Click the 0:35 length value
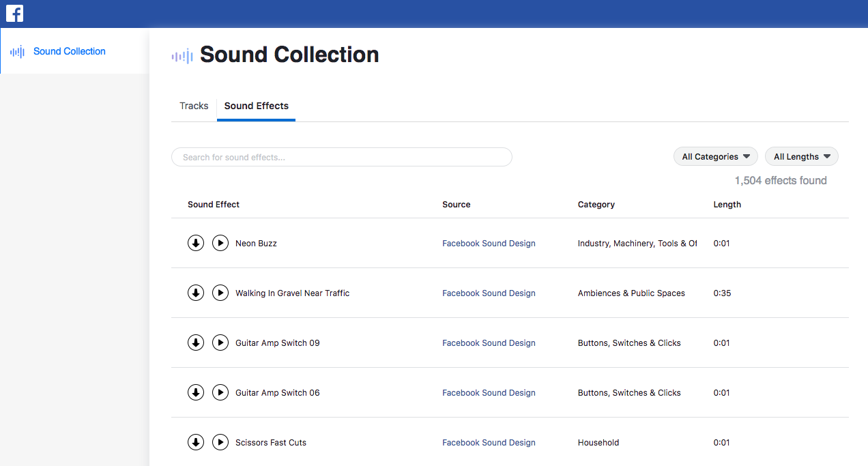Image resolution: width=868 pixels, height=466 pixels. 722,293
